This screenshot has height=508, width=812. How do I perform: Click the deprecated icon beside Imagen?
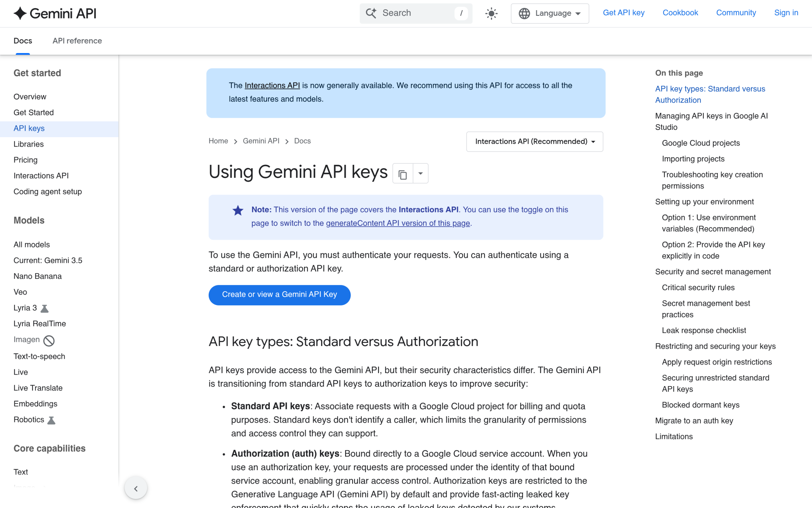(x=49, y=341)
